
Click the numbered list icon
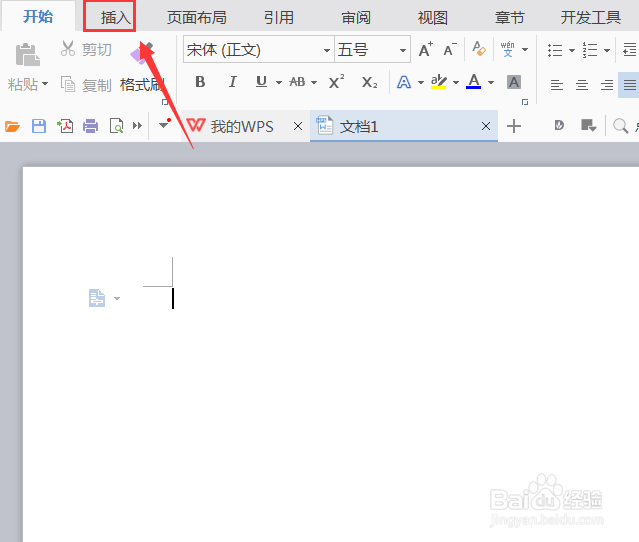[x=590, y=50]
